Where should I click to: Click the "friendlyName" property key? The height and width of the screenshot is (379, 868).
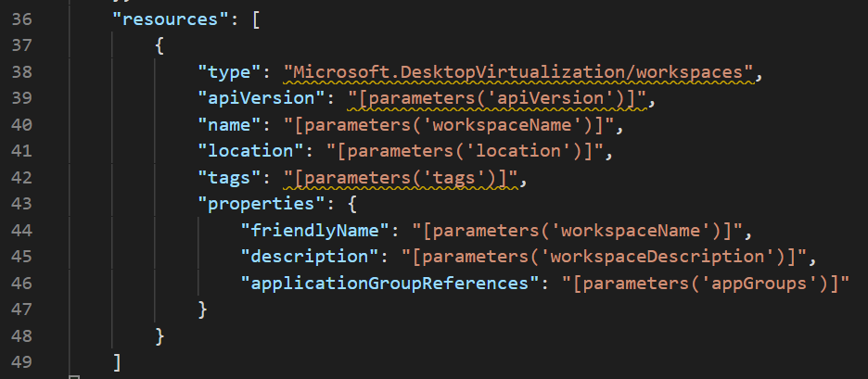(x=315, y=230)
